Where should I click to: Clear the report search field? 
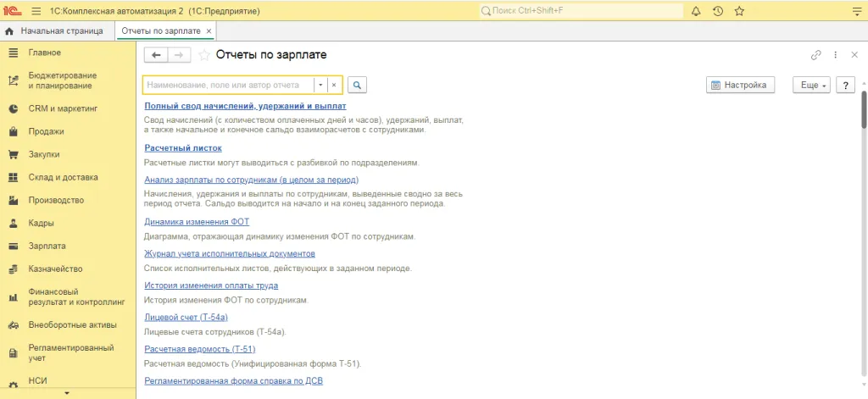coord(334,86)
